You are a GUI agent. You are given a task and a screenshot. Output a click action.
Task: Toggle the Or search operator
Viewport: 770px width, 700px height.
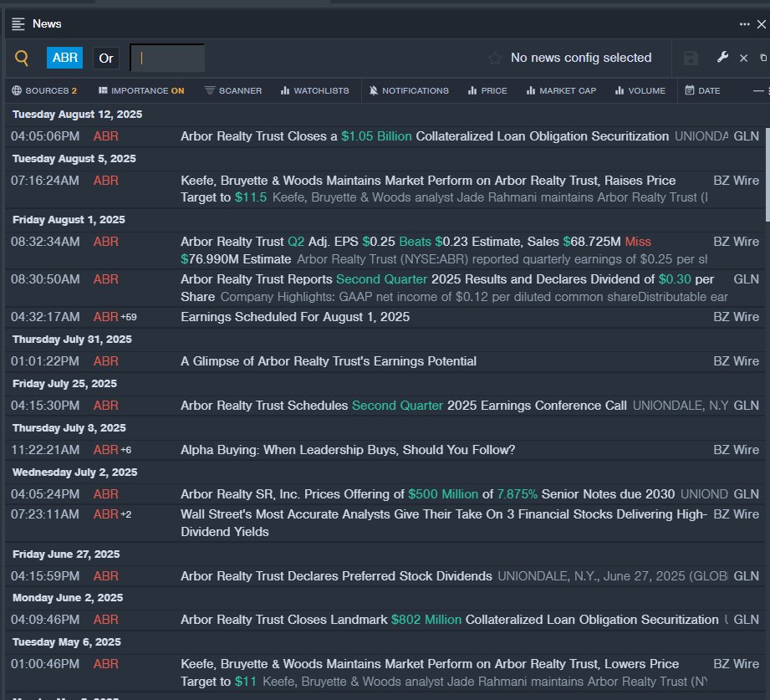coord(106,58)
